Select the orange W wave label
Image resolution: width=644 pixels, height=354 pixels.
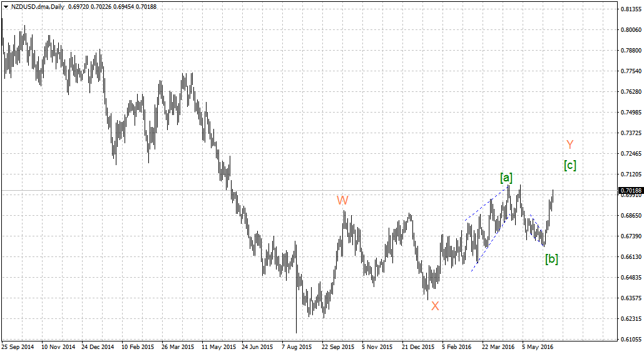pos(342,200)
